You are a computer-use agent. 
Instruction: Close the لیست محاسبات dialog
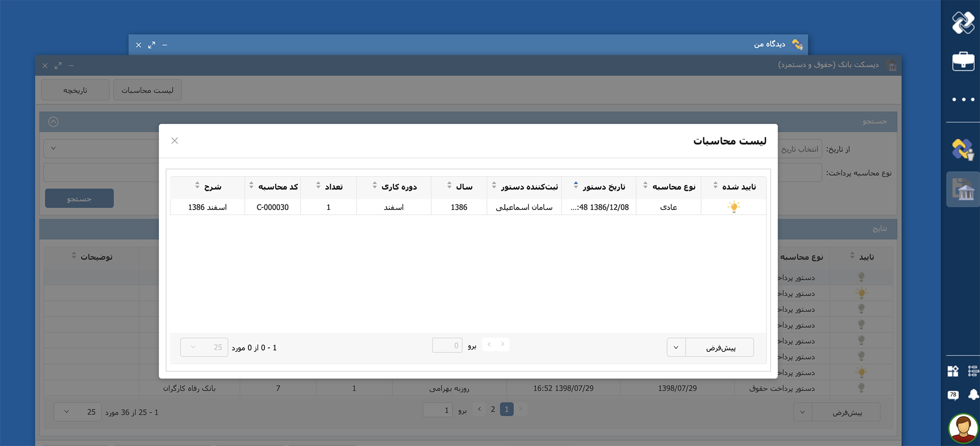tap(175, 140)
